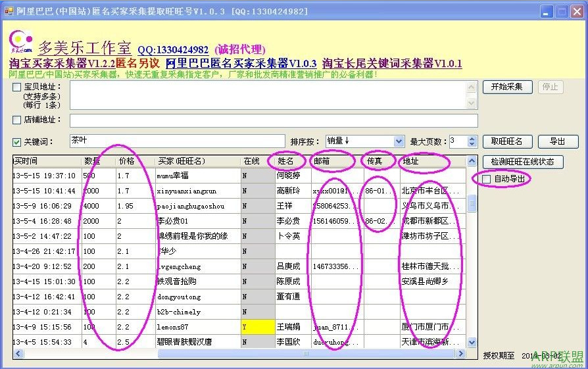Toggle the 自动导出 checkbox
Viewport: 588px width, 369px height.
point(486,179)
